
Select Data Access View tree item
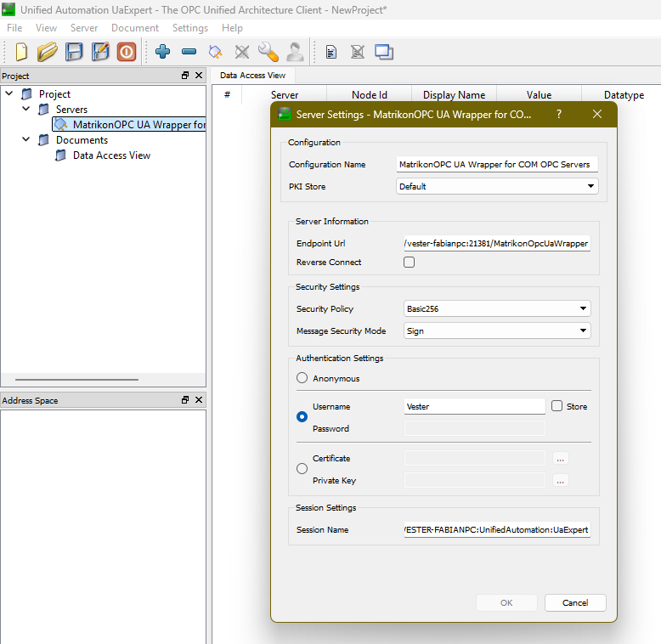tap(111, 155)
